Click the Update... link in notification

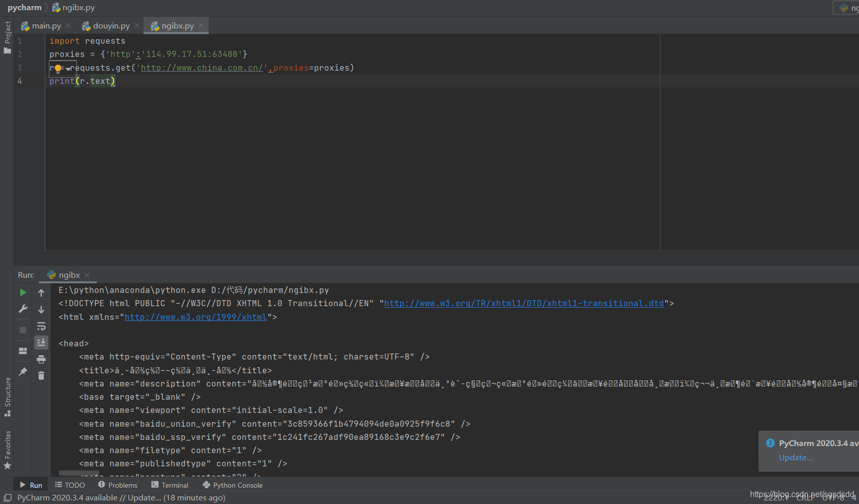pyautogui.click(x=795, y=458)
